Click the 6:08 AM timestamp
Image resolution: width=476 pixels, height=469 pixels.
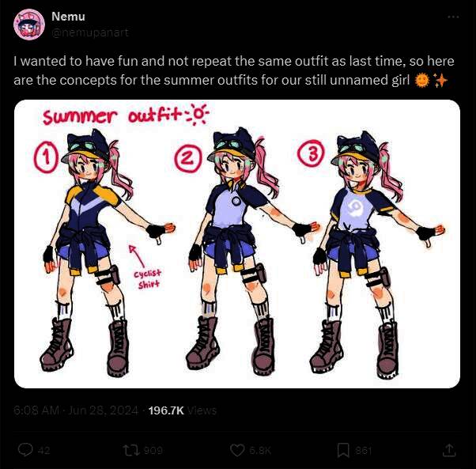click(x=37, y=410)
